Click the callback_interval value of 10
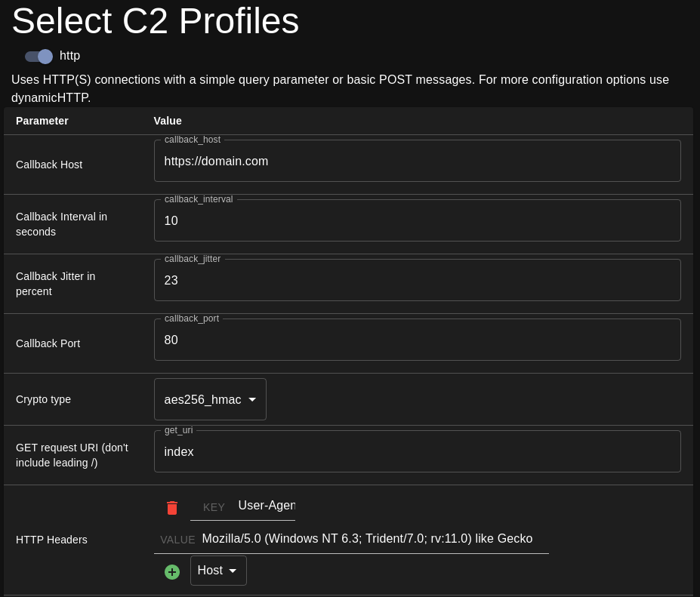This screenshot has width=700, height=597. point(417,220)
